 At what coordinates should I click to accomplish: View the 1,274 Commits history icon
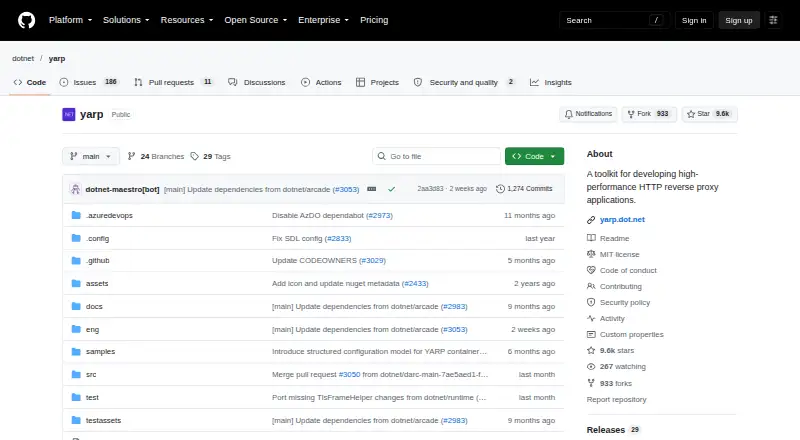[x=501, y=189]
